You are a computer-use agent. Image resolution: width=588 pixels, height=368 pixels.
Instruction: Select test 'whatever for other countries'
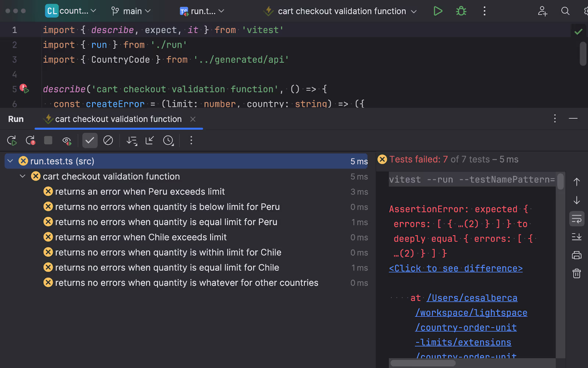(187, 283)
